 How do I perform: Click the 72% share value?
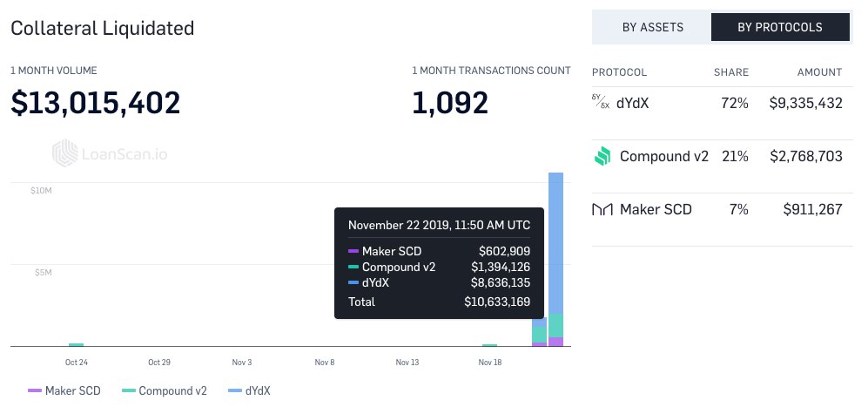point(735,103)
